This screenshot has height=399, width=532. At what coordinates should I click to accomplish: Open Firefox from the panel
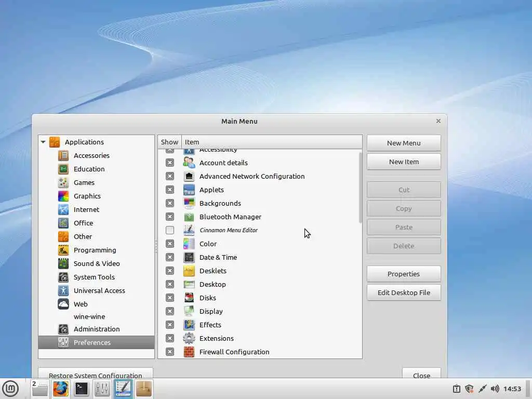point(61,389)
